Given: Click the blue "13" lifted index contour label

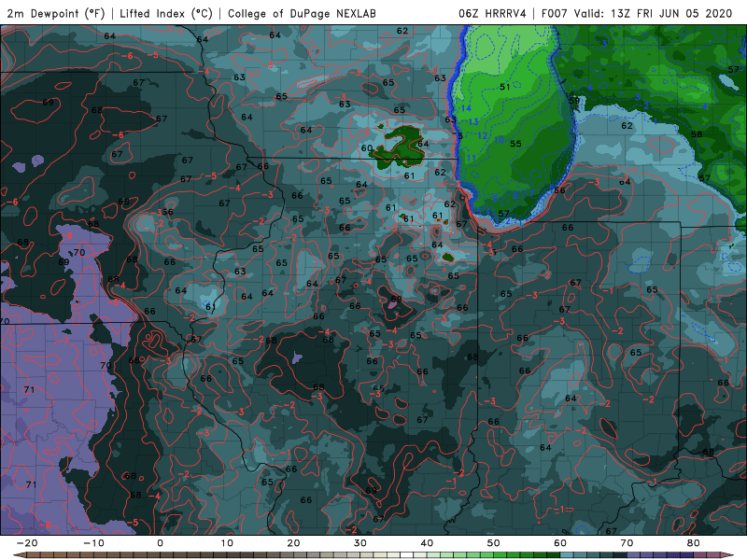Looking at the screenshot, I should click(x=473, y=122).
